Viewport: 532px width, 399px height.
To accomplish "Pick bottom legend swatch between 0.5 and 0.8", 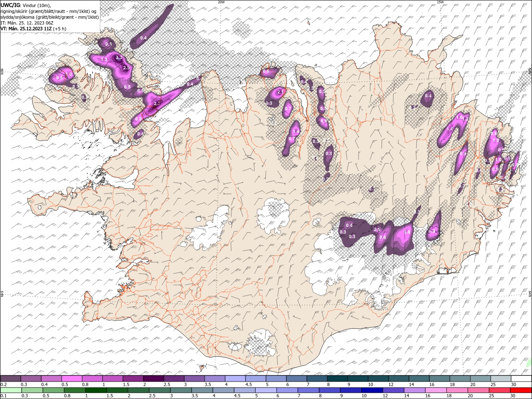I will 53,390.
